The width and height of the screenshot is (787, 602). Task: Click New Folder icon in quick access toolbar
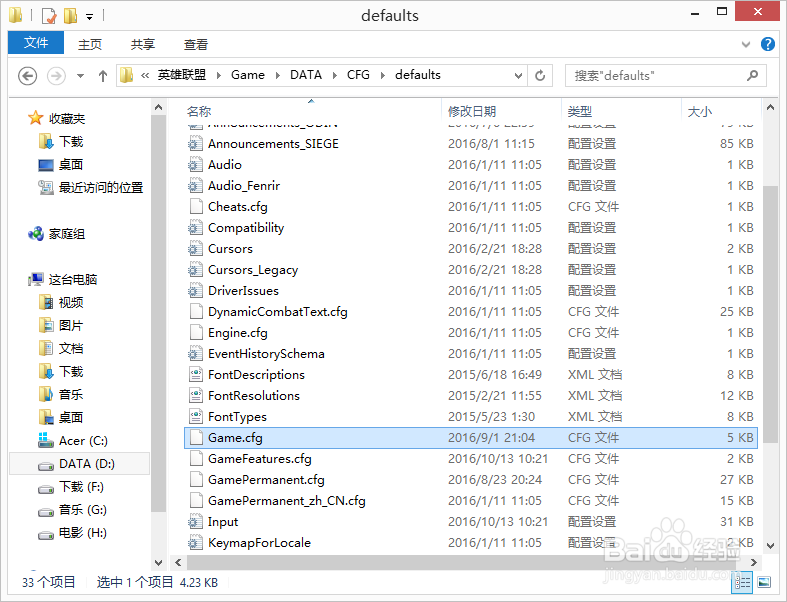pos(70,16)
